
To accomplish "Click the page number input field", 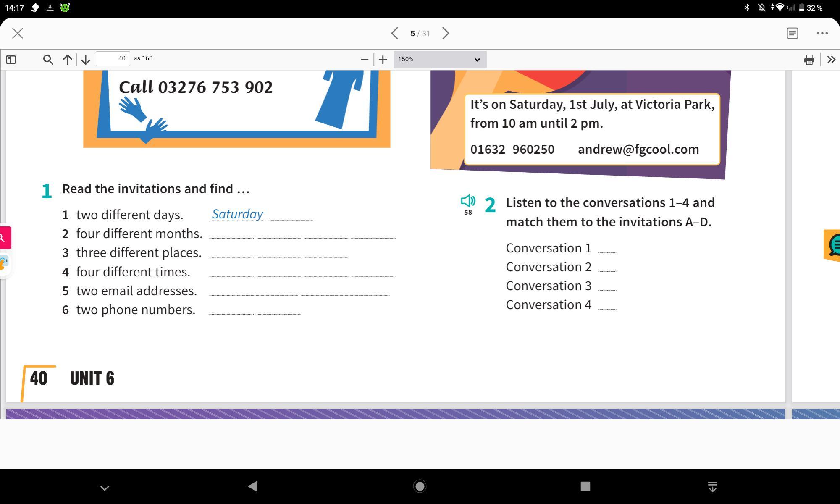I will pyautogui.click(x=113, y=59).
